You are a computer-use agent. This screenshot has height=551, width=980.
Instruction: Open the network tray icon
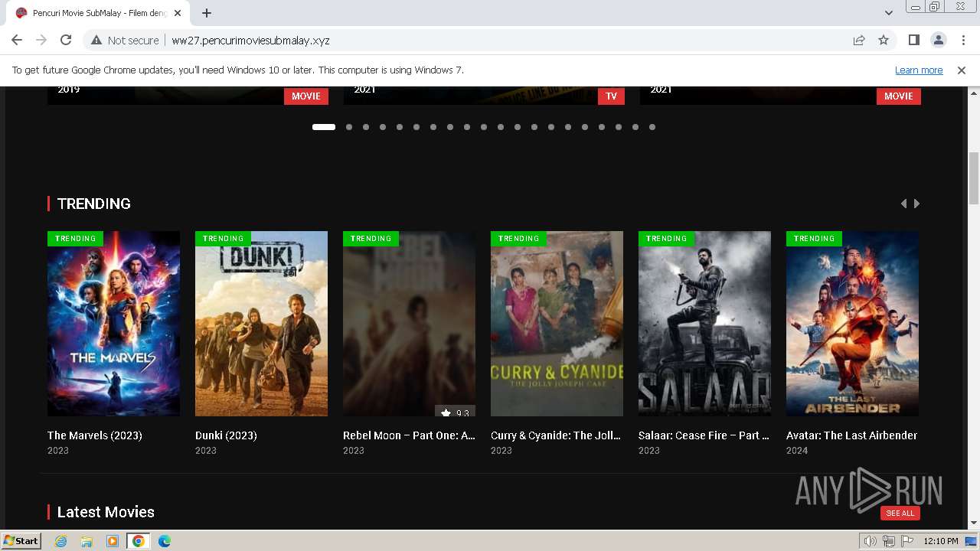coord(888,541)
